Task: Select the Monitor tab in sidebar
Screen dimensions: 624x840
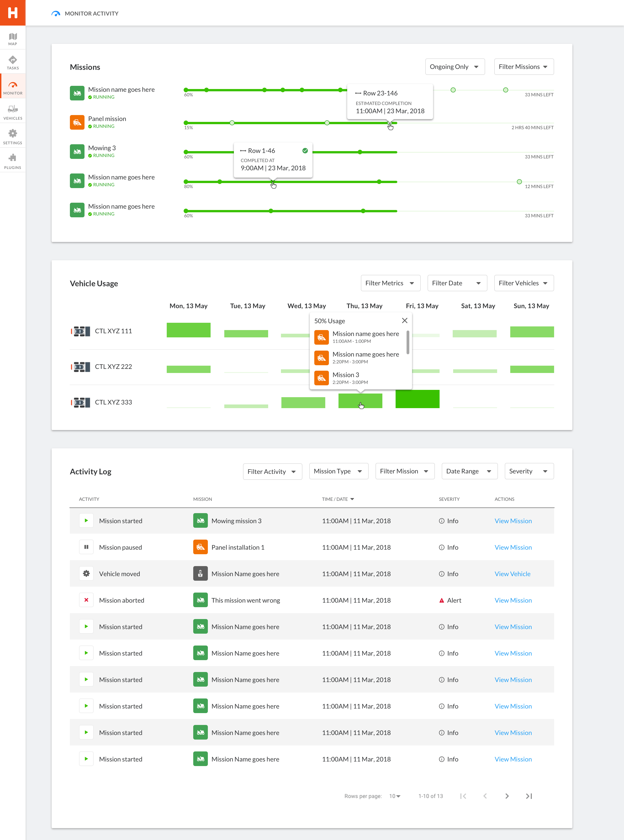Action: coord(13,88)
